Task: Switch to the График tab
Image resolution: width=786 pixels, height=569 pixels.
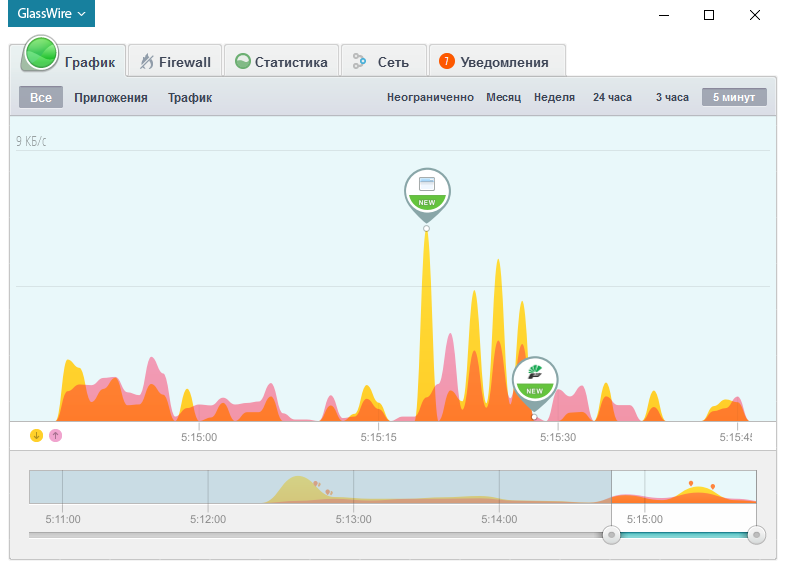Action: [73, 61]
